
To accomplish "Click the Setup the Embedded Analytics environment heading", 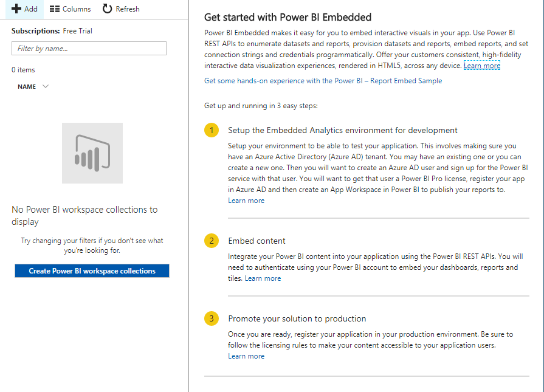I will pyautogui.click(x=342, y=130).
